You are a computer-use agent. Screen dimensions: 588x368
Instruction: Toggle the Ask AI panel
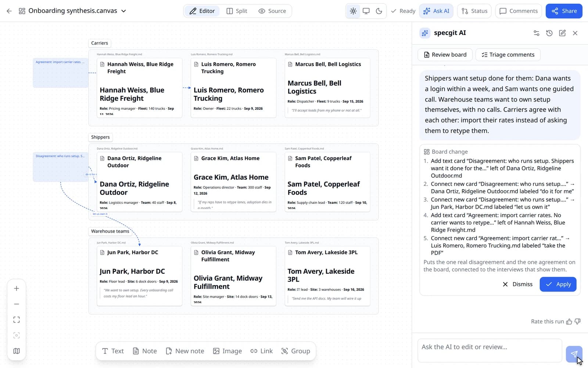tap(436, 11)
